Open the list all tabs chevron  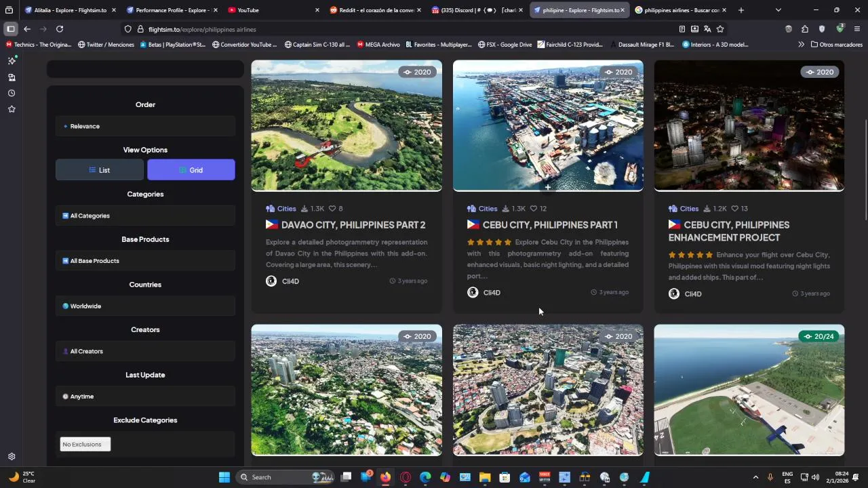(778, 10)
